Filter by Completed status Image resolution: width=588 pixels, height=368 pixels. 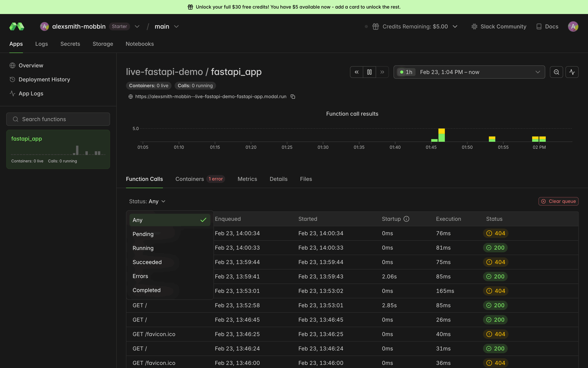(170, 290)
